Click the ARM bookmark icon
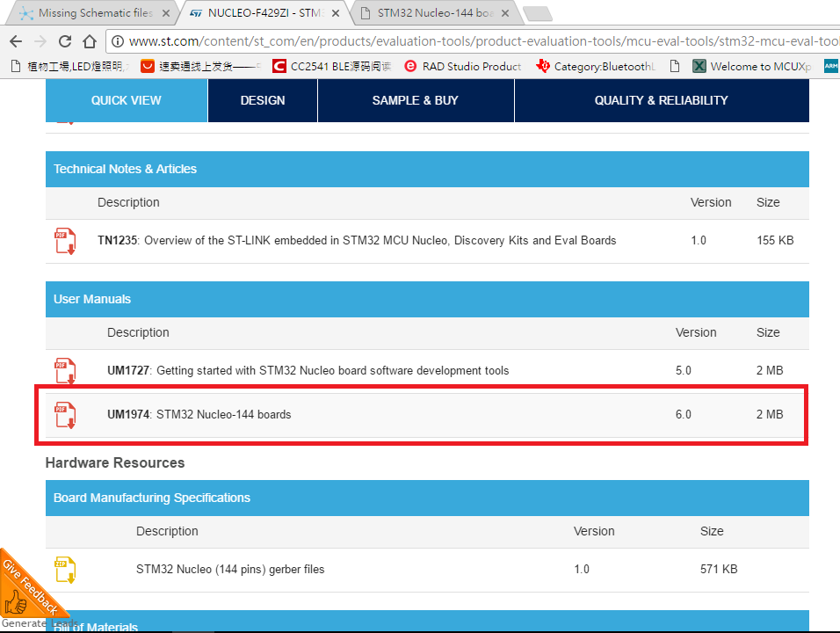This screenshot has height=633, width=840. [831, 66]
